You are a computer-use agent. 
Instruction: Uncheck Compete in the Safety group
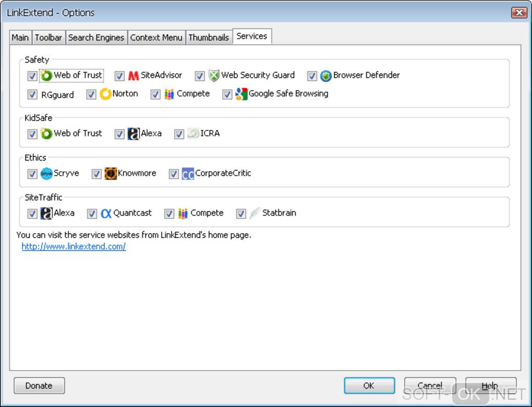[155, 94]
